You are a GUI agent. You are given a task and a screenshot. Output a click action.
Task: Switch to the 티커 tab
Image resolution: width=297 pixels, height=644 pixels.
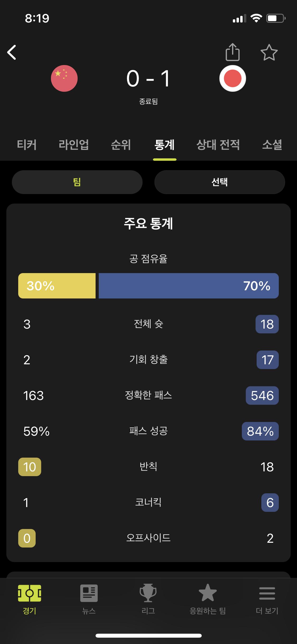27,145
